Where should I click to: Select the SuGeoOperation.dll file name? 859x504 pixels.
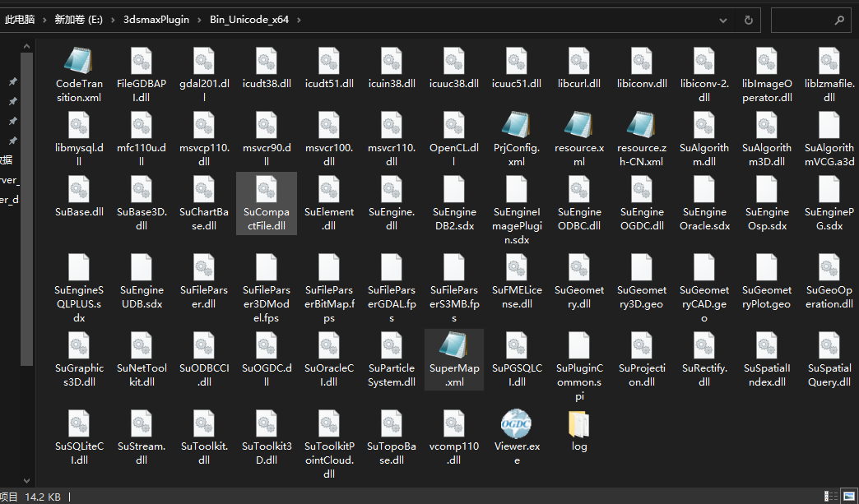tap(829, 297)
